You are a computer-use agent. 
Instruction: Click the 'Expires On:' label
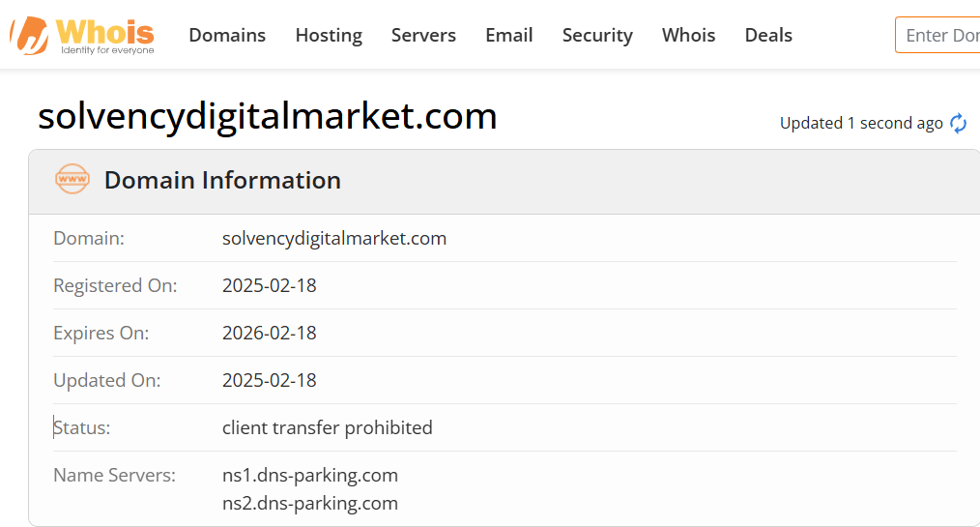[x=101, y=334]
